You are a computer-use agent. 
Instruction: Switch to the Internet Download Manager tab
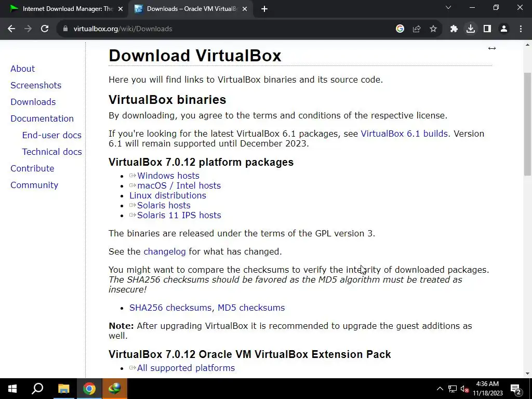click(x=64, y=9)
